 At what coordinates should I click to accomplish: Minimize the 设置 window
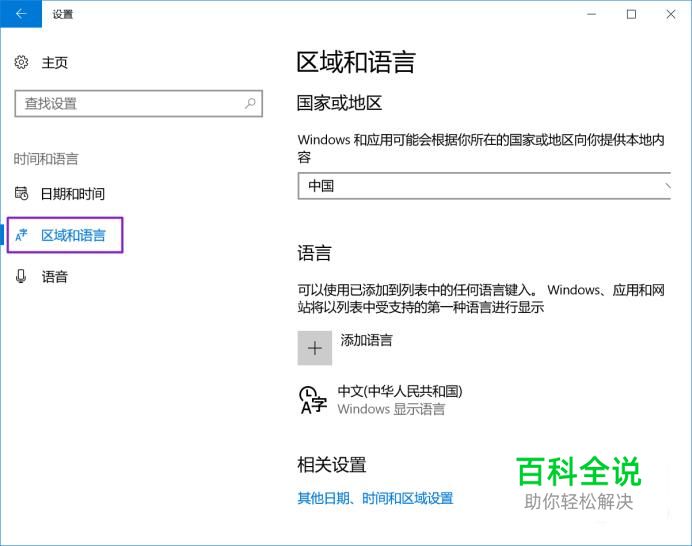coord(592,14)
